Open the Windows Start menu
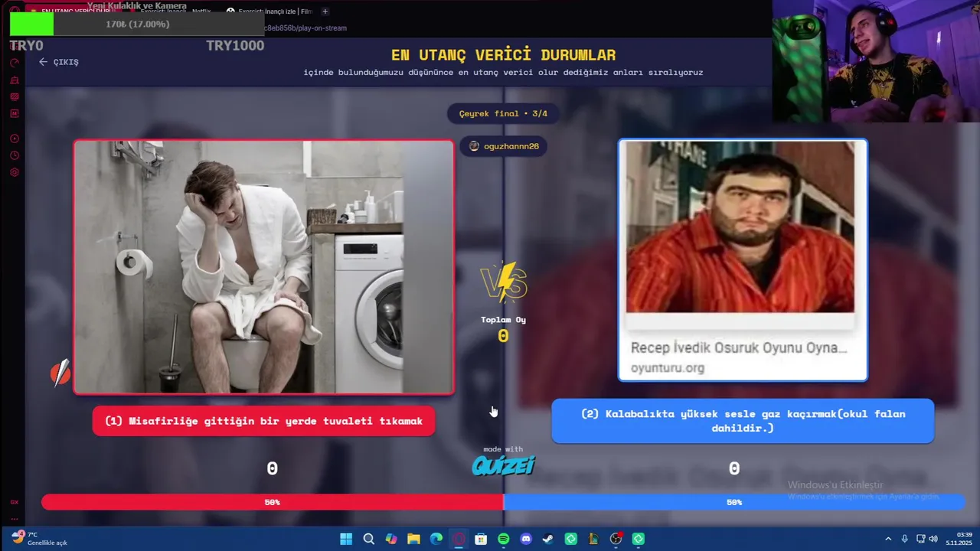 [346, 539]
